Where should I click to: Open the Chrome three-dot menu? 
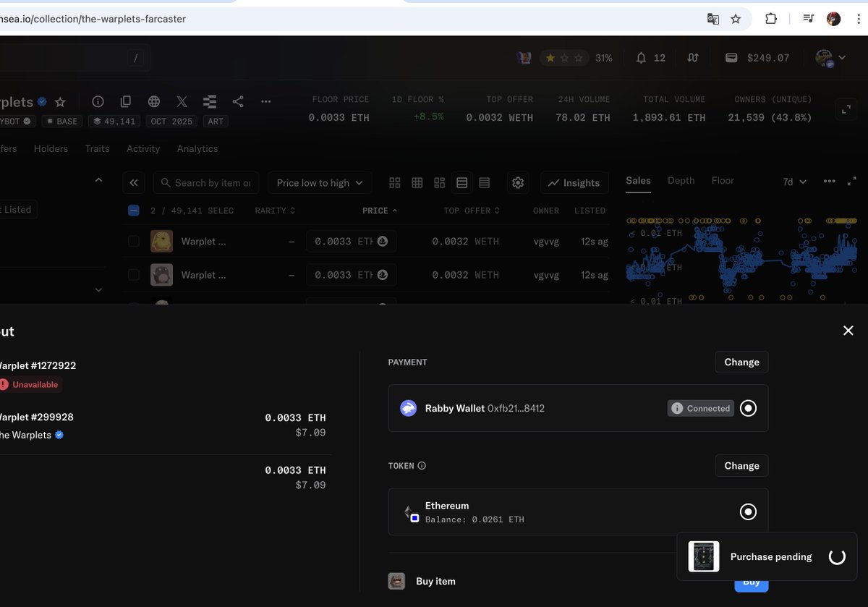click(857, 19)
